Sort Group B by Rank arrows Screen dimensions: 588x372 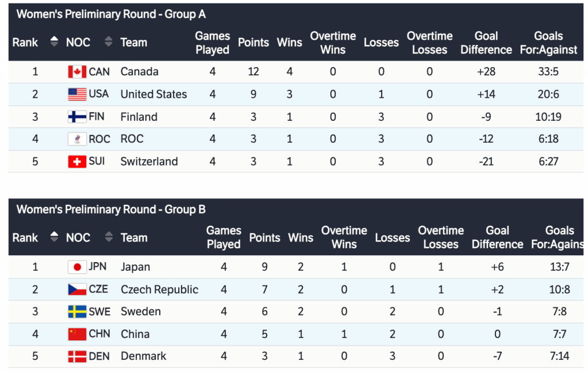tap(55, 237)
